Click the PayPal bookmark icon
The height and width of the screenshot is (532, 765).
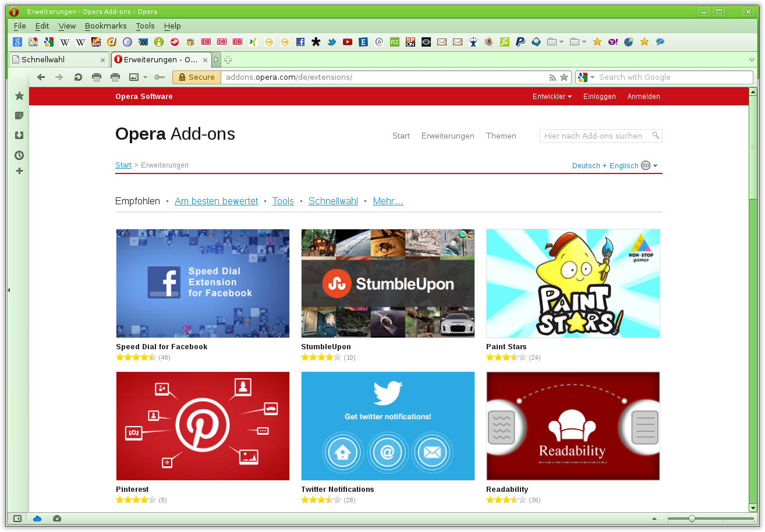coord(520,42)
